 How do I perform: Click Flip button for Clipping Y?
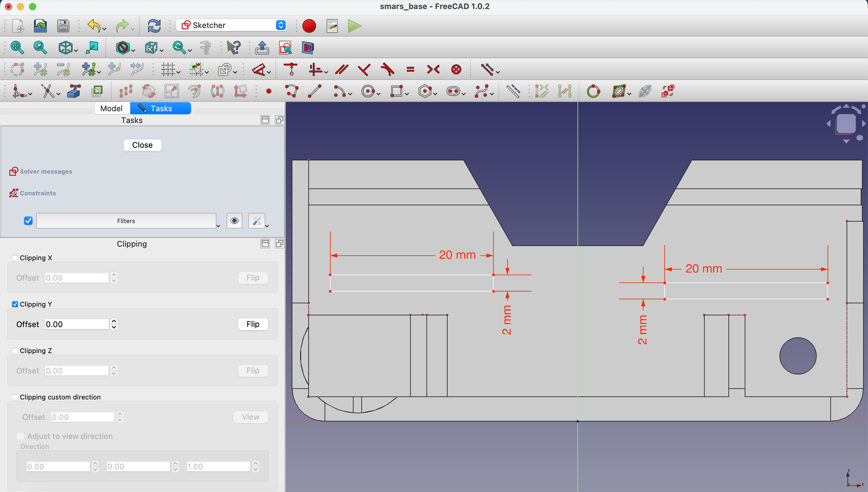tap(253, 324)
